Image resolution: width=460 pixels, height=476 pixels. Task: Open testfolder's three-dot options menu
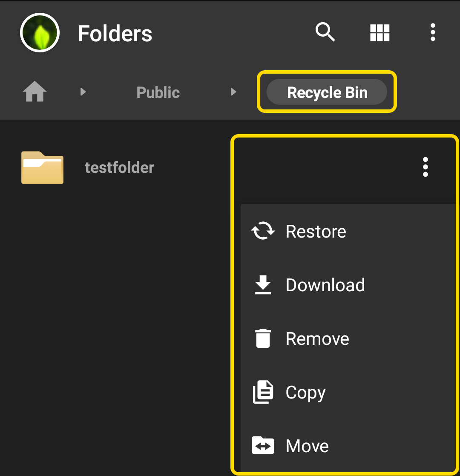tap(425, 166)
